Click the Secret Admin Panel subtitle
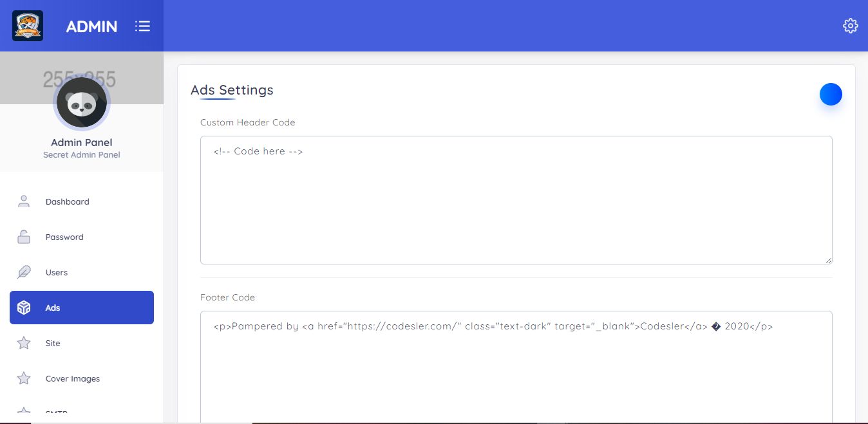The height and width of the screenshot is (424, 868). pos(82,154)
